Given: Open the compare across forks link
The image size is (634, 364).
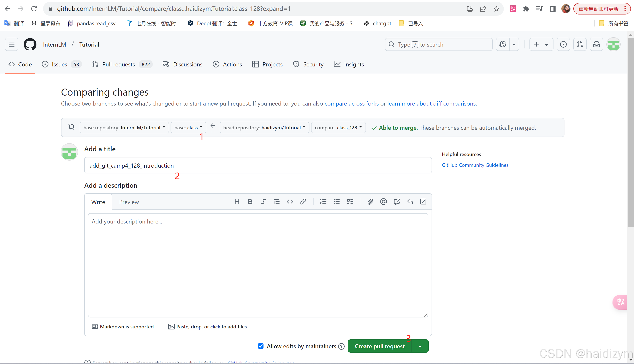Looking at the screenshot, I should [x=351, y=103].
